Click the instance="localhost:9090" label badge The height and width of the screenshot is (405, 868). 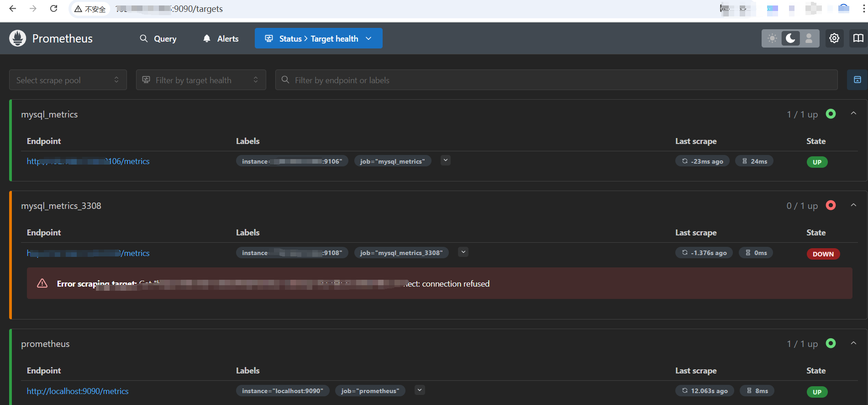coord(283,391)
